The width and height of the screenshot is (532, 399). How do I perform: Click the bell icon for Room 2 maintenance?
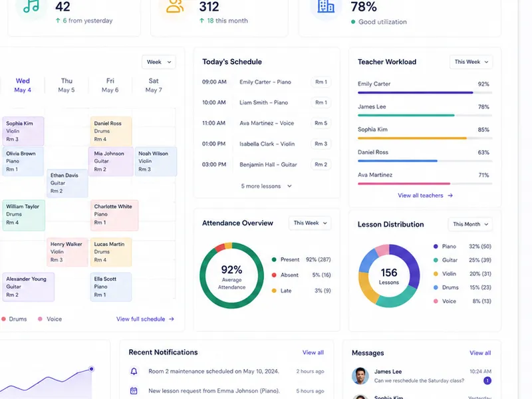(134, 371)
